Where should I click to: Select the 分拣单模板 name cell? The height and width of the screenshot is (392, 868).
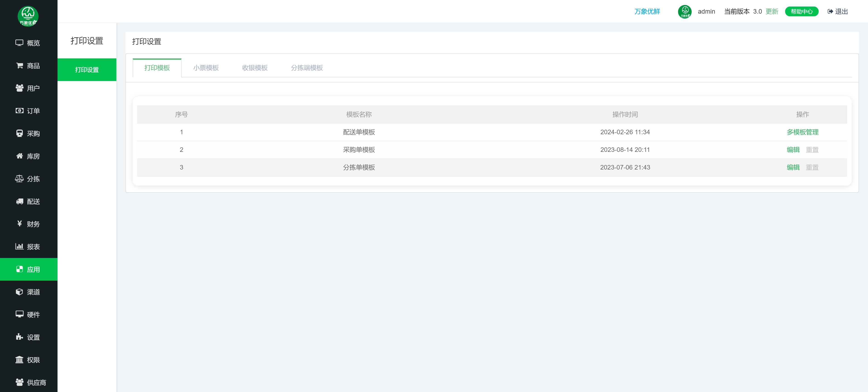coord(359,167)
